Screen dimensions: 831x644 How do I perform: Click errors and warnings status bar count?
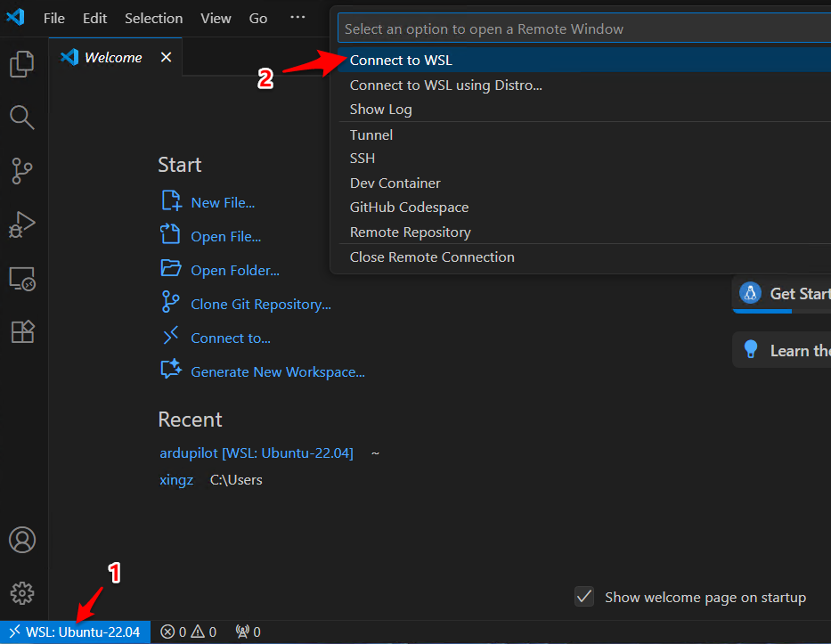[x=188, y=632]
